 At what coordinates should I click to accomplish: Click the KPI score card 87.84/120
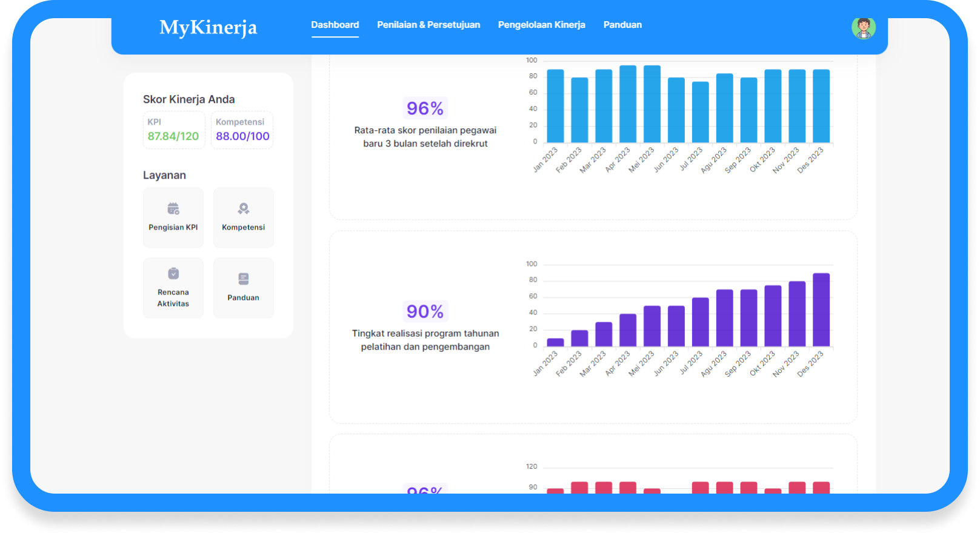click(x=174, y=130)
